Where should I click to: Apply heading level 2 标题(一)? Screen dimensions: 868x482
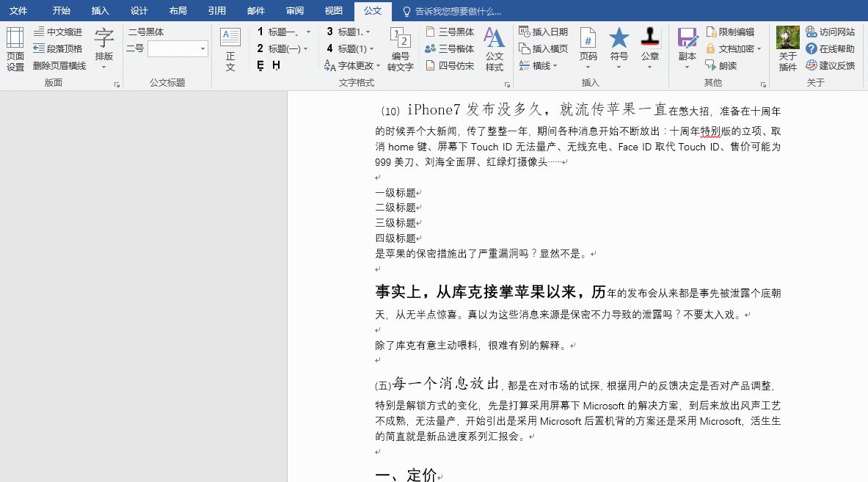(x=278, y=48)
